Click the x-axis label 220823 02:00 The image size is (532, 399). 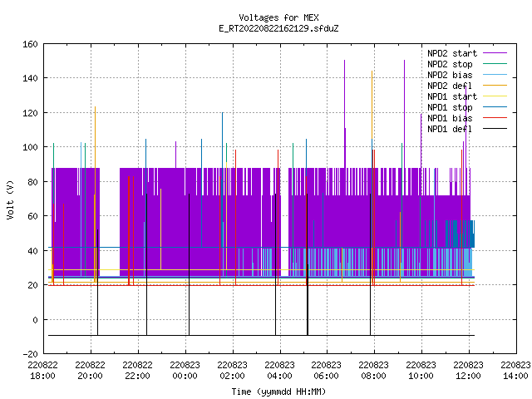point(232,371)
